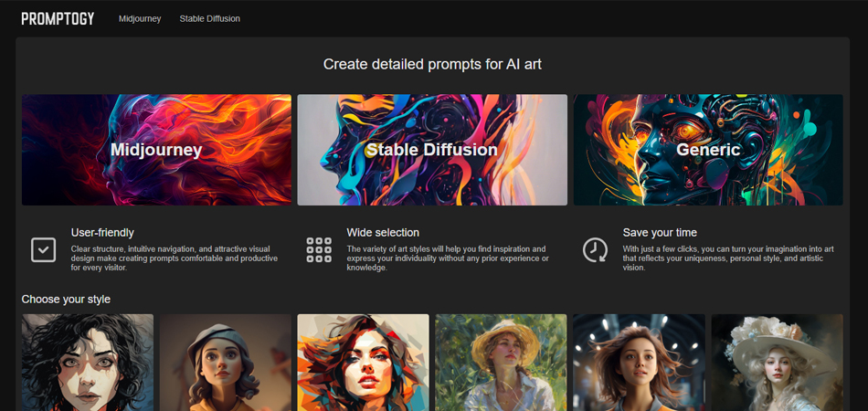868x411 pixels.
Task: Click the User-friendly description paragraph
Action: 175,258
